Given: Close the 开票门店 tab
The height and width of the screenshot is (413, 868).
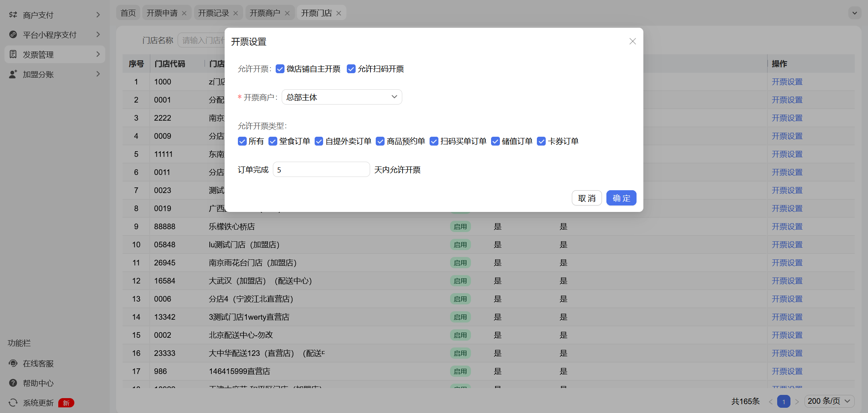Looking at the screenshot, I should tap(338, 13).
